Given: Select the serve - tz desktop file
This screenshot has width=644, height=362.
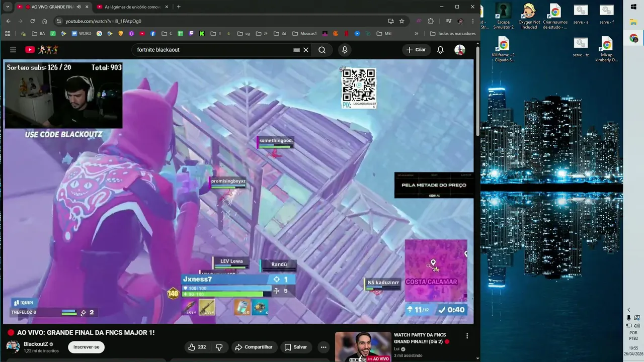Looking at the screenshot, I should point(581,47).
